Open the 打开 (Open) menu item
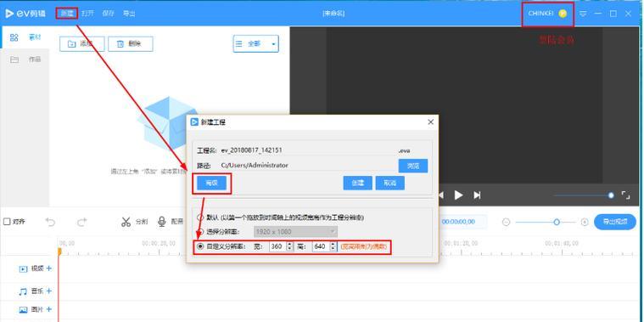The image size is (644, 322). point(87,13)
